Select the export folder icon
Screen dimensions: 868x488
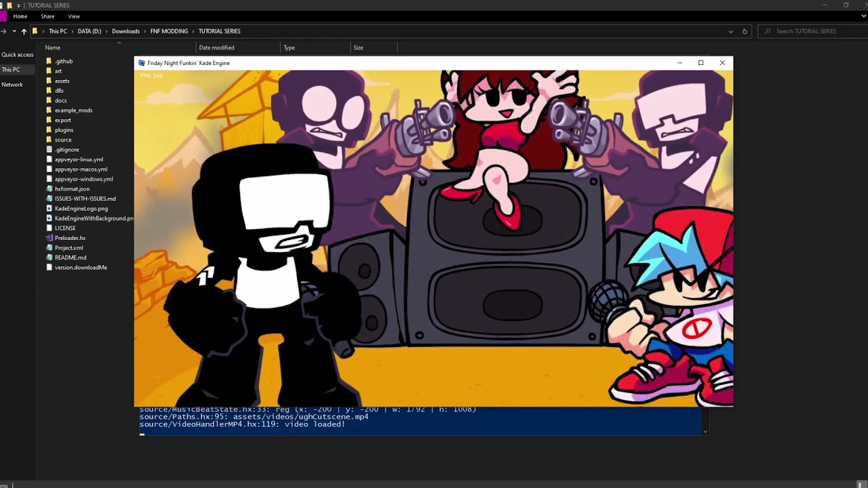pos(49,120)
